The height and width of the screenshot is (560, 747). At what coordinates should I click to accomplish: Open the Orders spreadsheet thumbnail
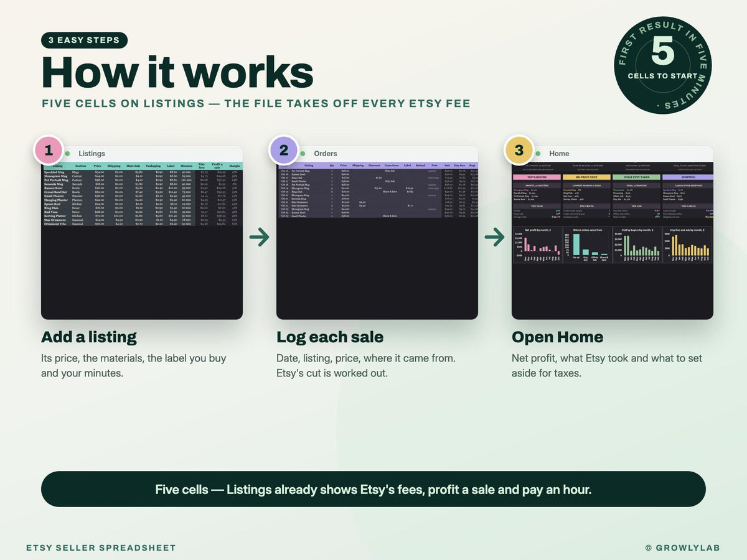click(x=377, y=241)
